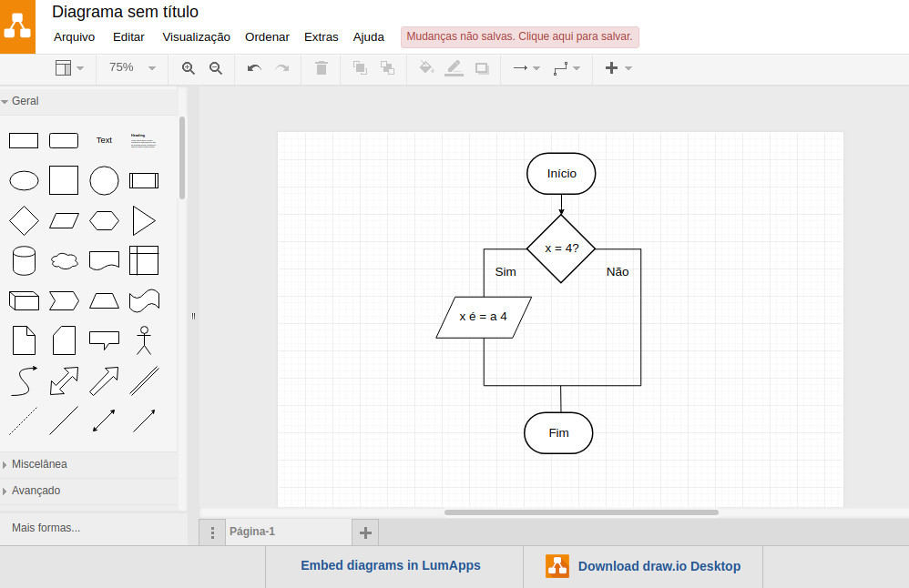909x588 pixels.
Task: Click the shapes panel vertical scrollbar
Action: [x=182, y=158]
